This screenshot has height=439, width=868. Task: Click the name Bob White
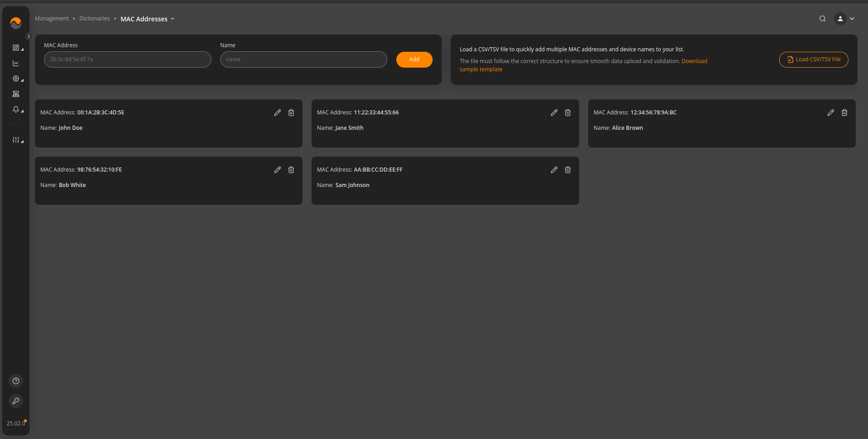coord(72,185)
